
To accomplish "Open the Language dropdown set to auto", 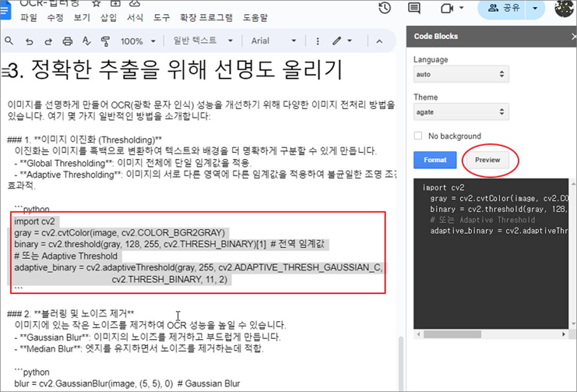I will pos(461,74).
